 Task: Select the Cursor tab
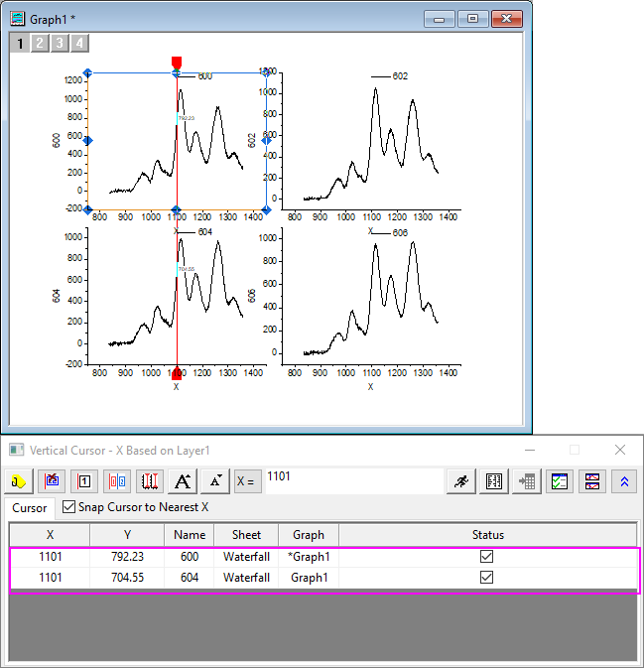point(30,508)
